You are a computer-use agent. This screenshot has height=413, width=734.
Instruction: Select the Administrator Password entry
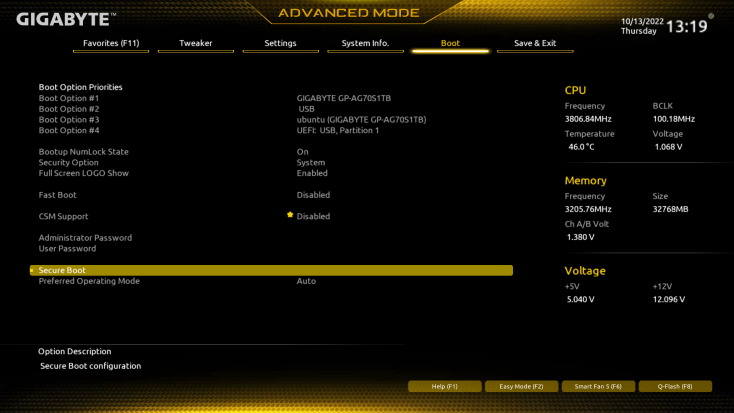85,238
